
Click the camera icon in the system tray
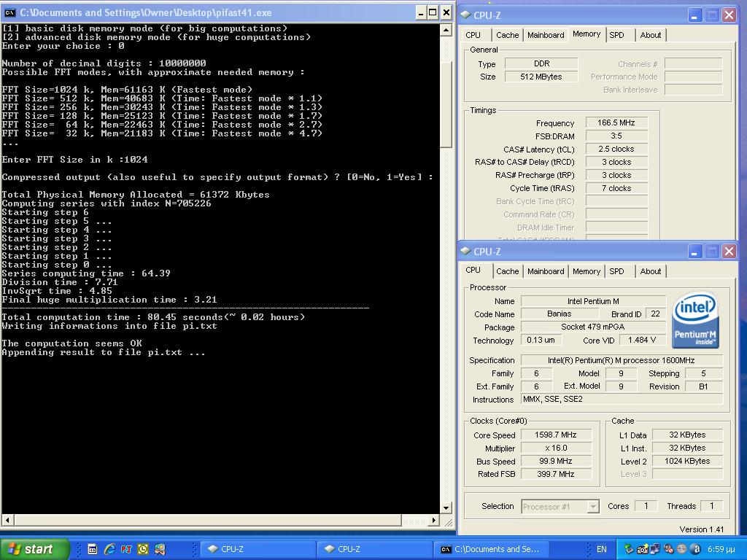(643, 549)
